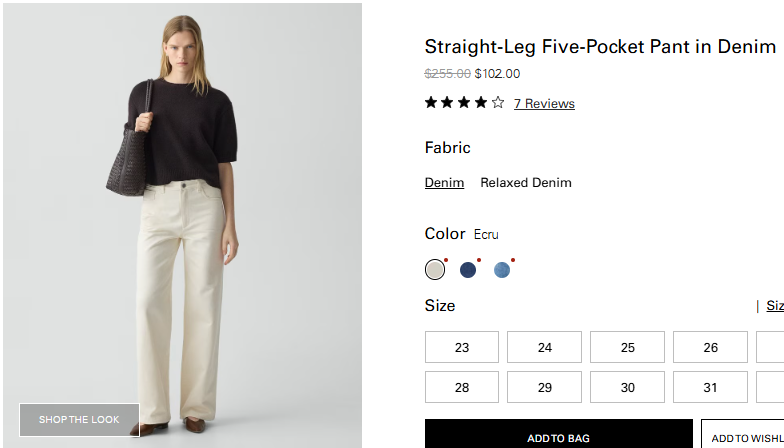Click Add to Wishlist button
This screenshot has width=784, height=448.
coord(745,437)
